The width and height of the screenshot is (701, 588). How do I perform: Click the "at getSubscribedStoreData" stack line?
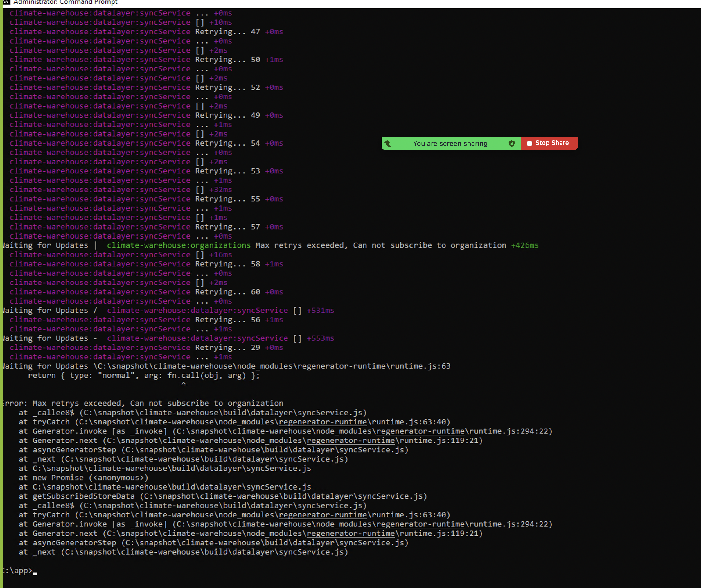point(223,496)
